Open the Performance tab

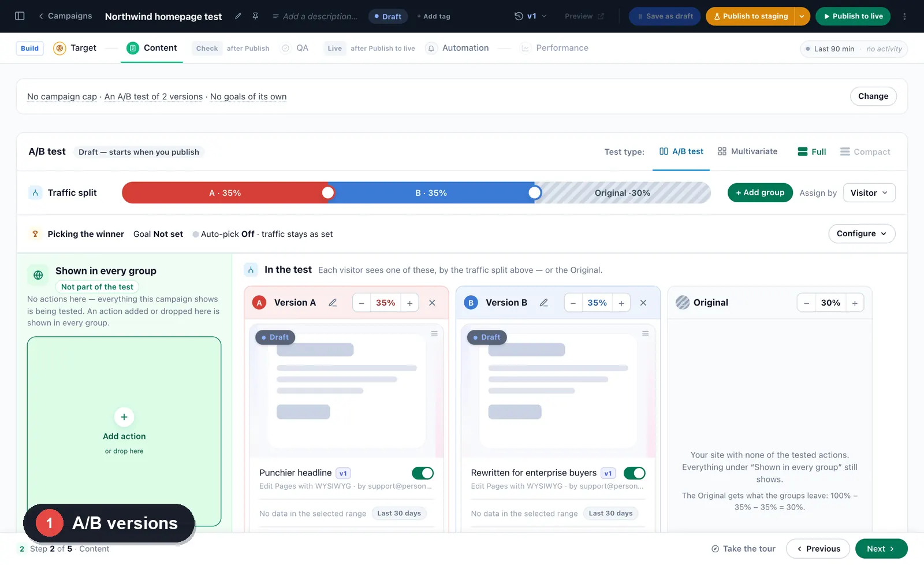pos(555,48)
